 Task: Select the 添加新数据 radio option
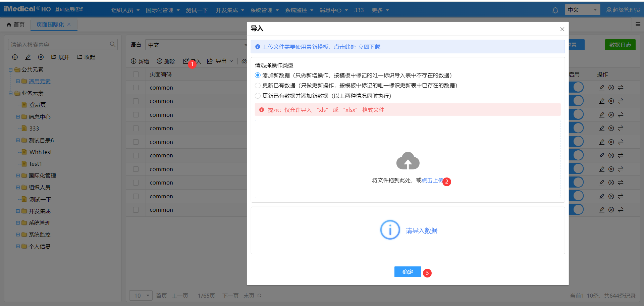pos(258,75)
